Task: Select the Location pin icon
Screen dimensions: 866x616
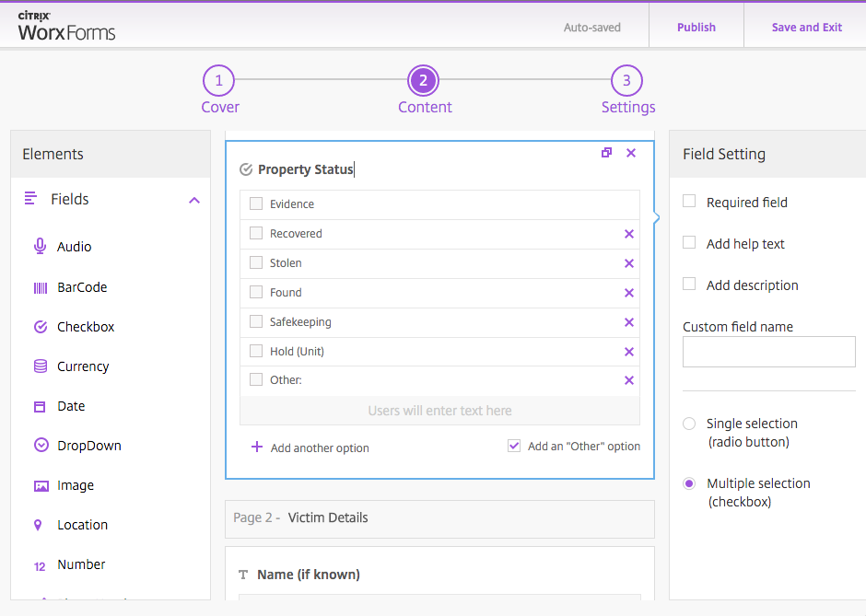Action: pyautogui.click(x=39, y=525)
